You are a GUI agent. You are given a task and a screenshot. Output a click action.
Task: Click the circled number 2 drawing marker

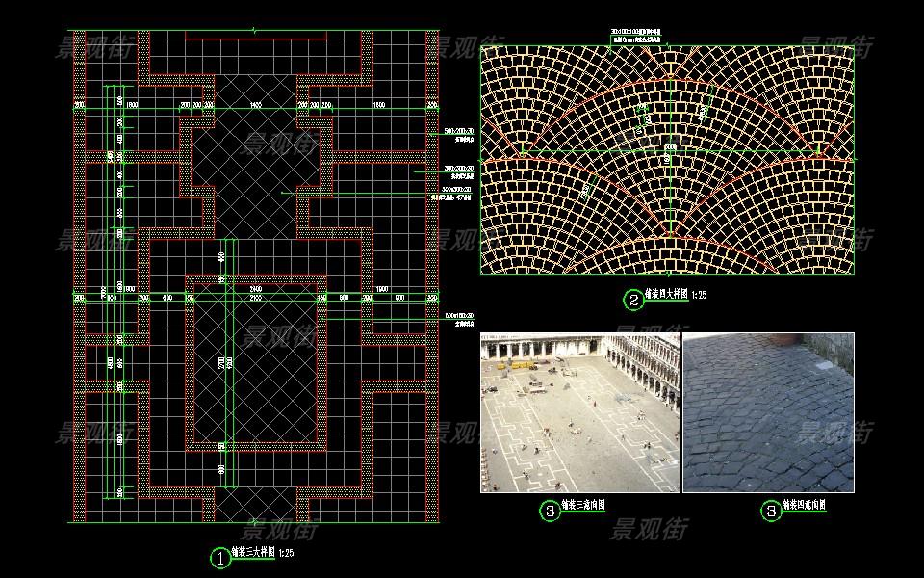(632, 300)
